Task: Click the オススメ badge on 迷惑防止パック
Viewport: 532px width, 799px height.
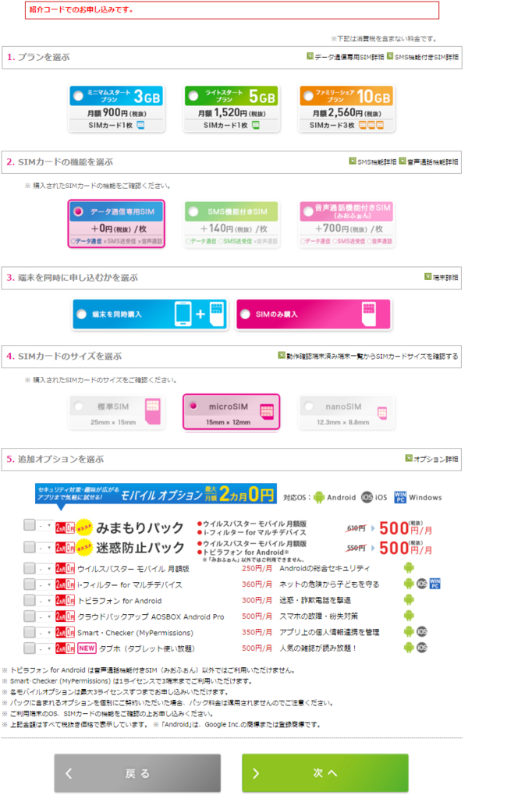Action: point(84,548)
